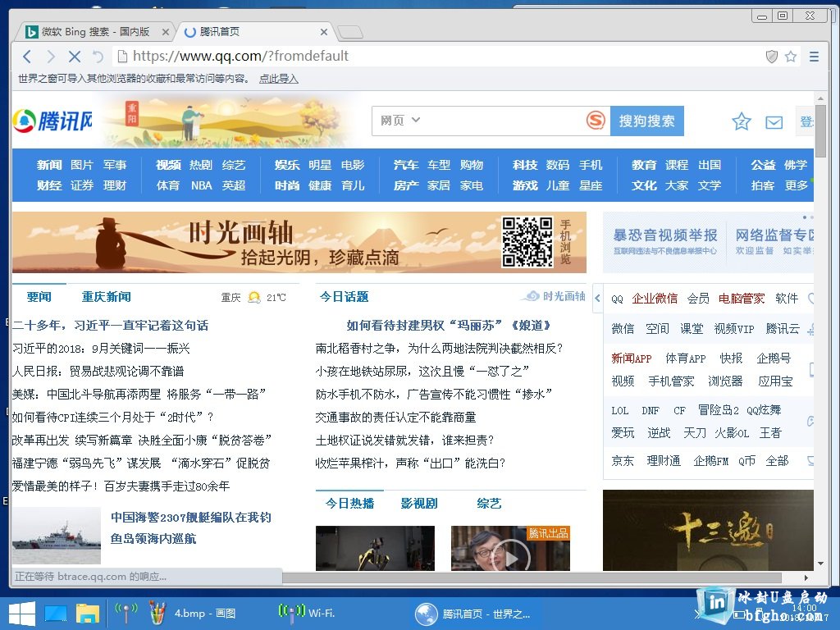
Task: Open the 时光画轴 banner
Action: click(x=299, y=242)
